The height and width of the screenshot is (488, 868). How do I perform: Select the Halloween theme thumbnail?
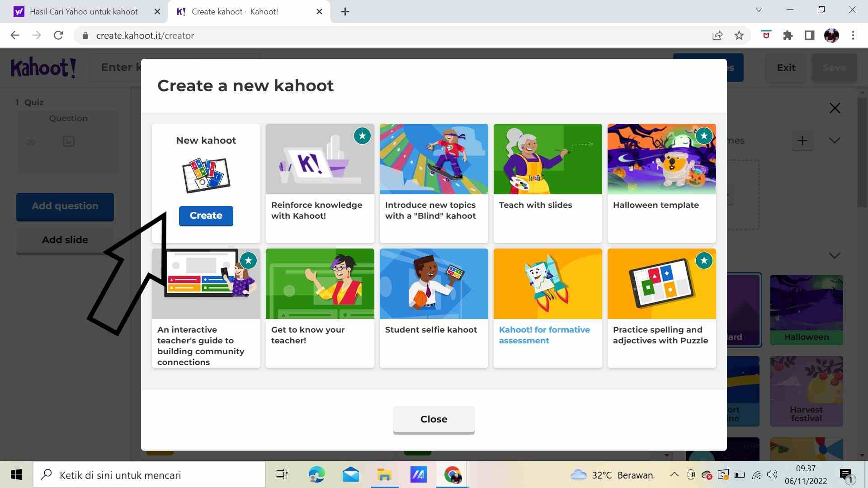(807, 310)
